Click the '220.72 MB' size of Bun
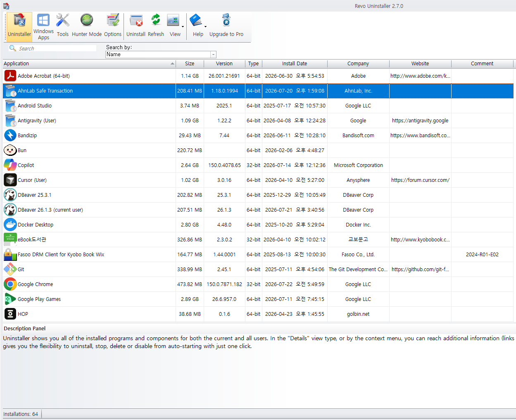This screenshot has height=420, width=516. tap(190, 150)
